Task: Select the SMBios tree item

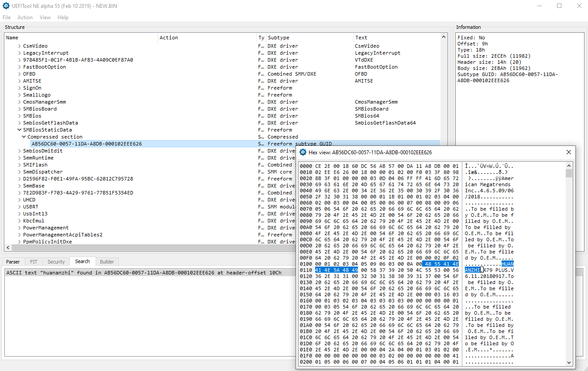Action: coord(32,116)
